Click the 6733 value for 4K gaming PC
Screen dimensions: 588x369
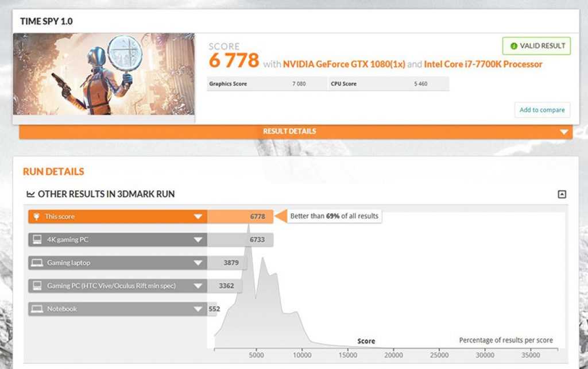click(257, 240)
